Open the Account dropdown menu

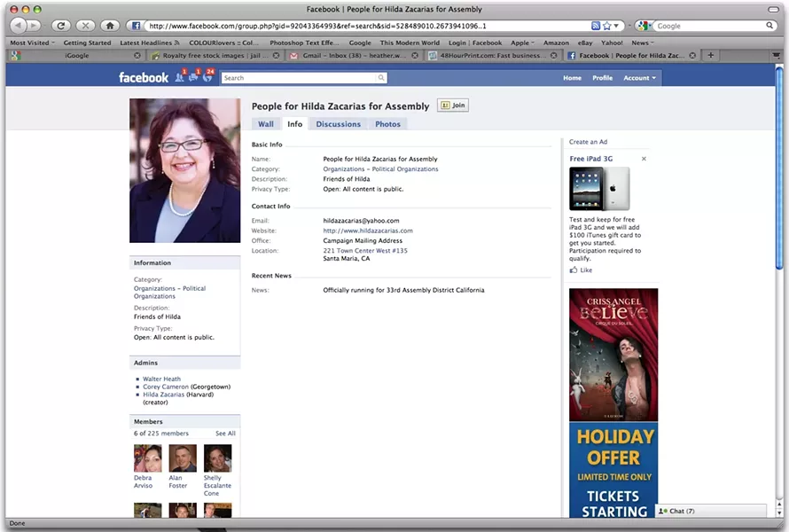[639, 78]
